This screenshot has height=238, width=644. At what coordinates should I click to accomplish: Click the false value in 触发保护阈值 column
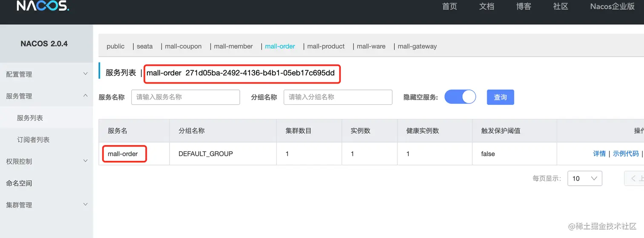[488, 154]
